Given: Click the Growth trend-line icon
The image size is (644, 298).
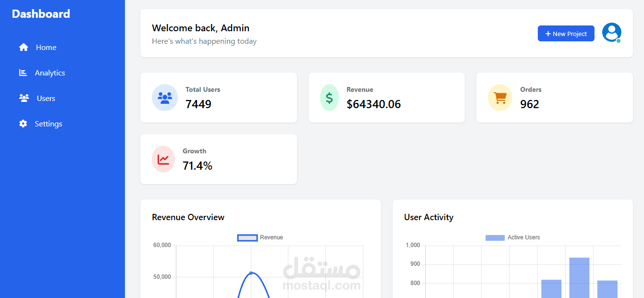Looking at the screenshot, I should [163, 159].
